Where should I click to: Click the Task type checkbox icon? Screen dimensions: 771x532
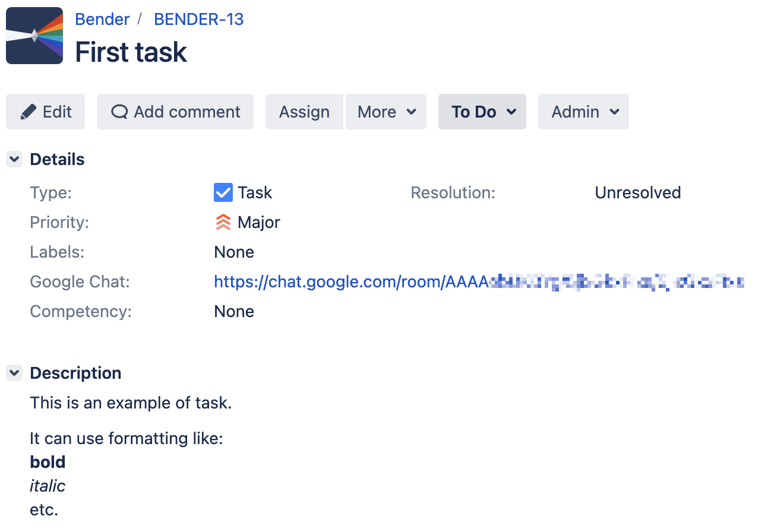click(223, 192)
